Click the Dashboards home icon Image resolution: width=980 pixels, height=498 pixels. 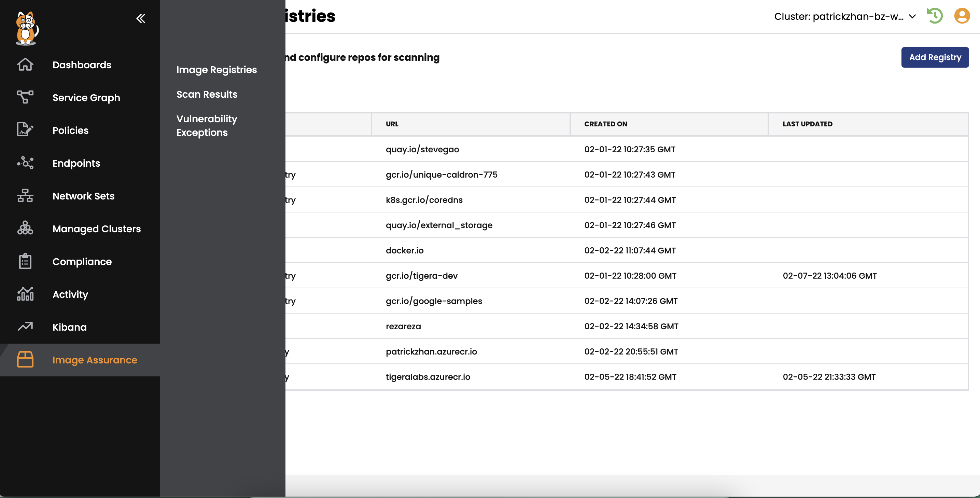pos(25,65)
